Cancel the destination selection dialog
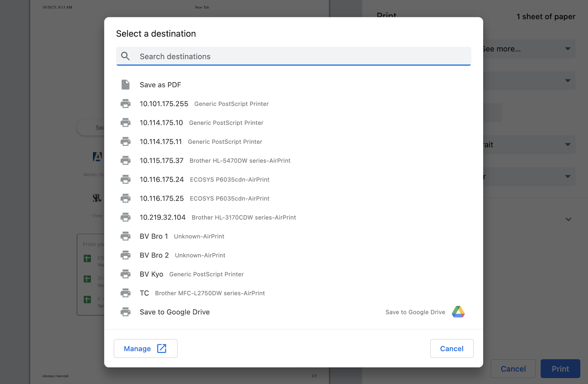Screen dimensions: 588x384 [452, 348]
